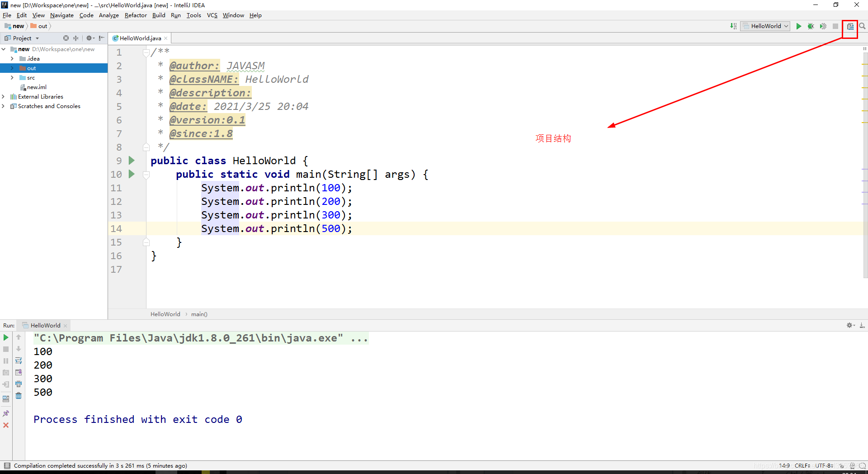The height and width of the screenshot is (474, 868).
Task: Click the code inspection face icon in the status bar
Action: click(852, 465)
